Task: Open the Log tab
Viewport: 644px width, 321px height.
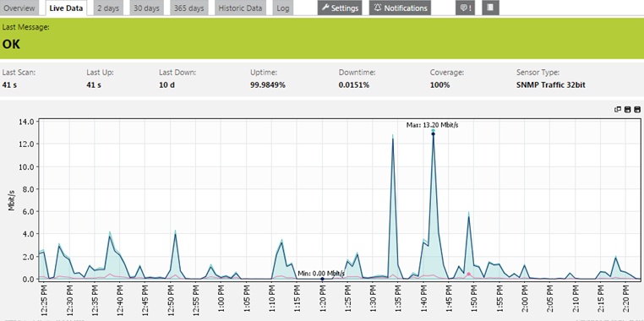Action: (283, 8)
